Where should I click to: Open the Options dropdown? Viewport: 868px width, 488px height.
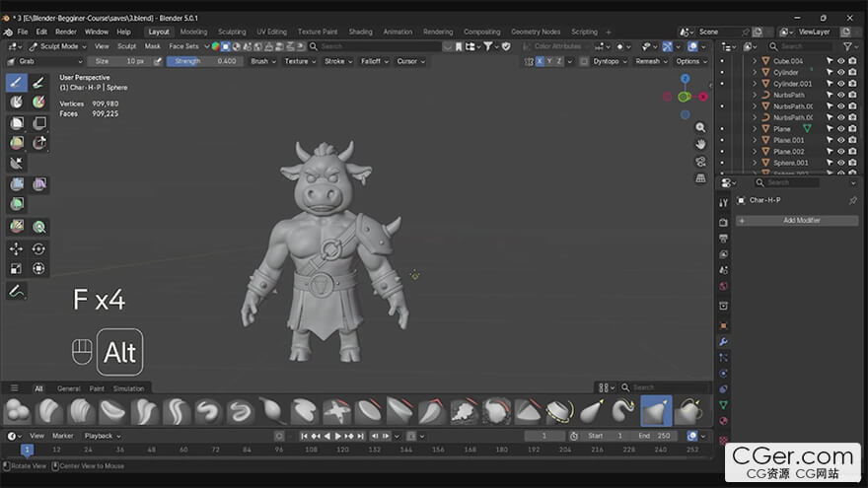691,61
